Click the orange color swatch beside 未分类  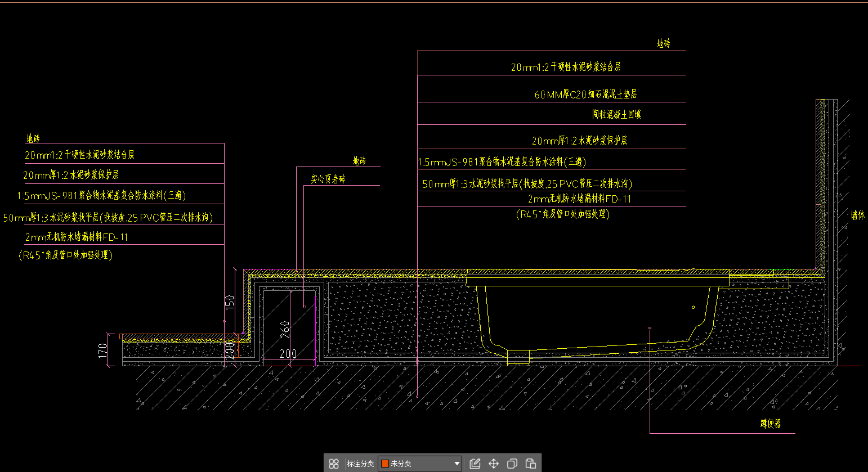point(385,464)
